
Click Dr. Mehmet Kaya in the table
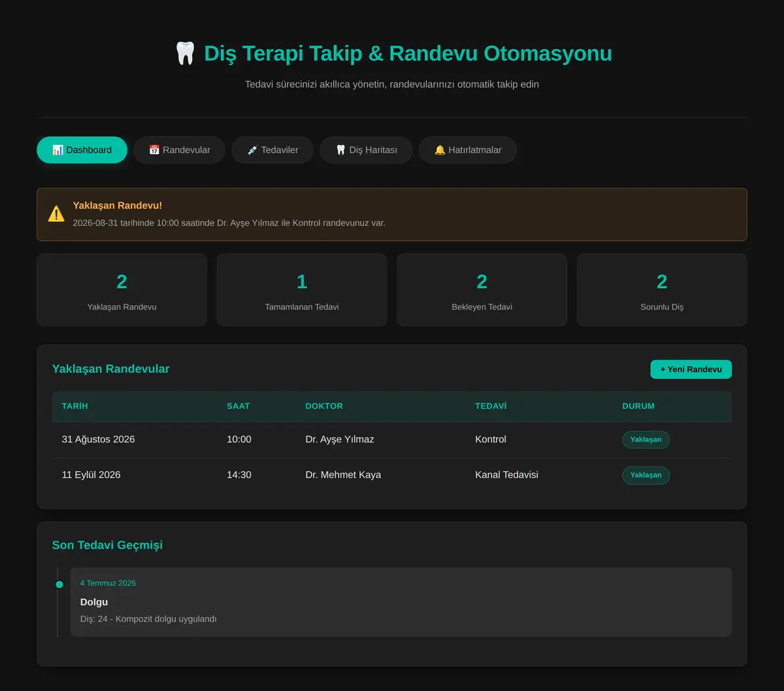343,475
